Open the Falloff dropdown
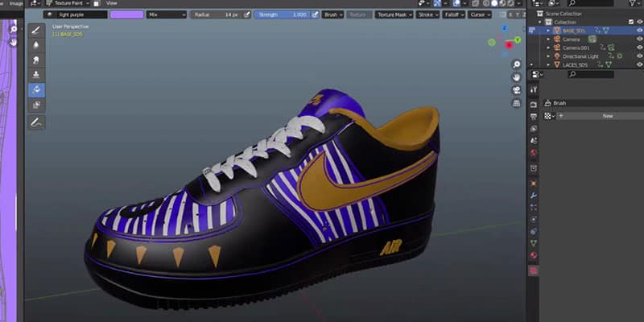This screenshot has height=322, width=644. (x=454, y=14)
